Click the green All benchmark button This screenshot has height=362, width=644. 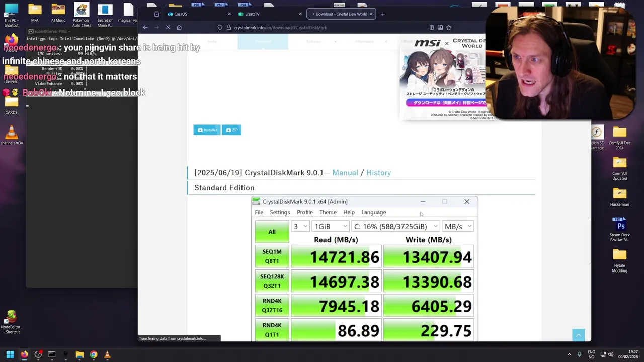(272, 232)
